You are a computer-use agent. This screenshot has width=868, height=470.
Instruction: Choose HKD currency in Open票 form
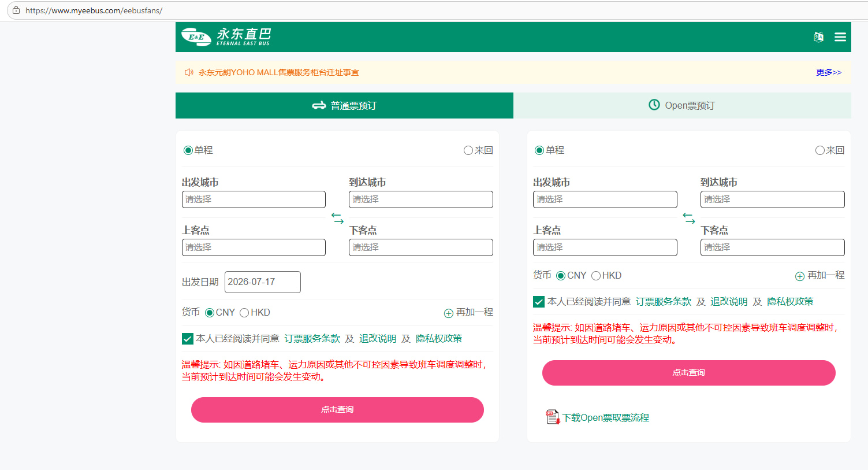tap(596, 276)
